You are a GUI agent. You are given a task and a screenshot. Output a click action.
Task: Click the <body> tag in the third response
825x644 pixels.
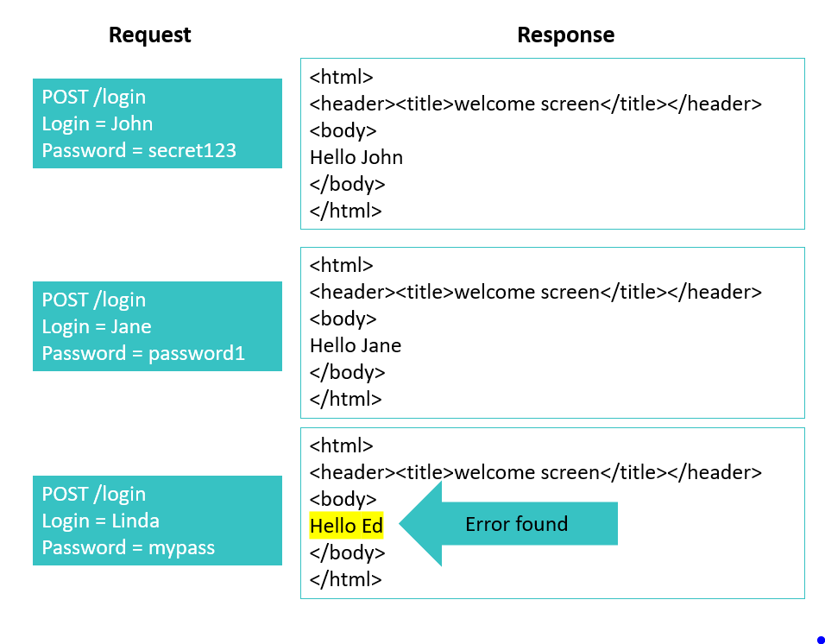pos(343,499)
